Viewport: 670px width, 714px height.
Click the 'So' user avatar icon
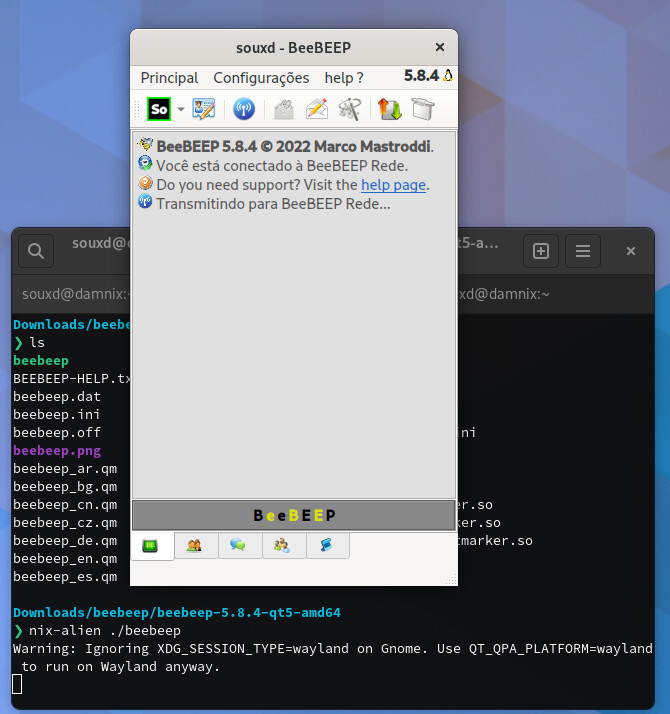coord(159,109)
